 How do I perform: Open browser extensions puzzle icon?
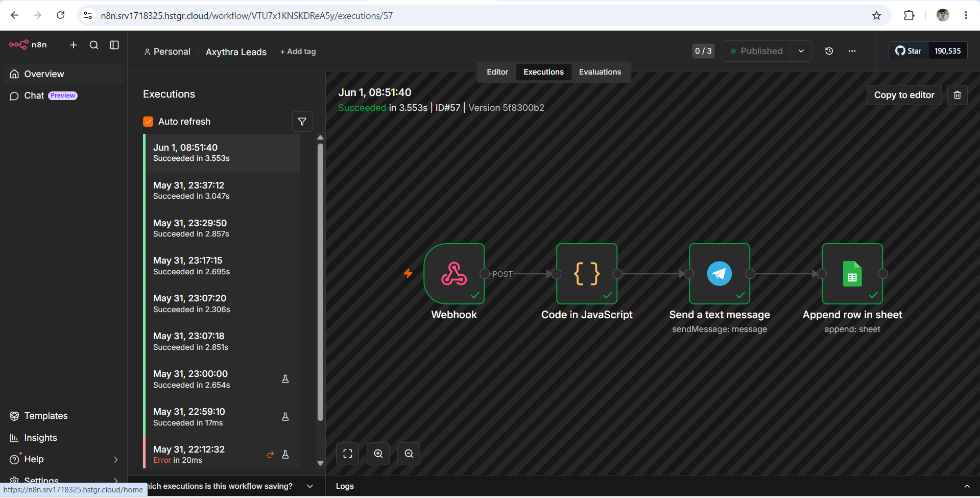(909, 15)
